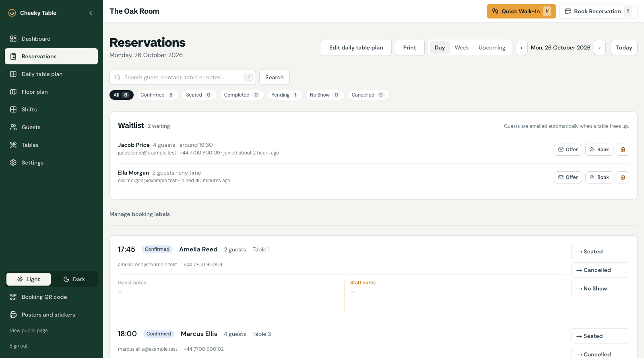Screen dimensions: 644x358
Task: Open the Dashboard page
Action: (x=51, y=39)
